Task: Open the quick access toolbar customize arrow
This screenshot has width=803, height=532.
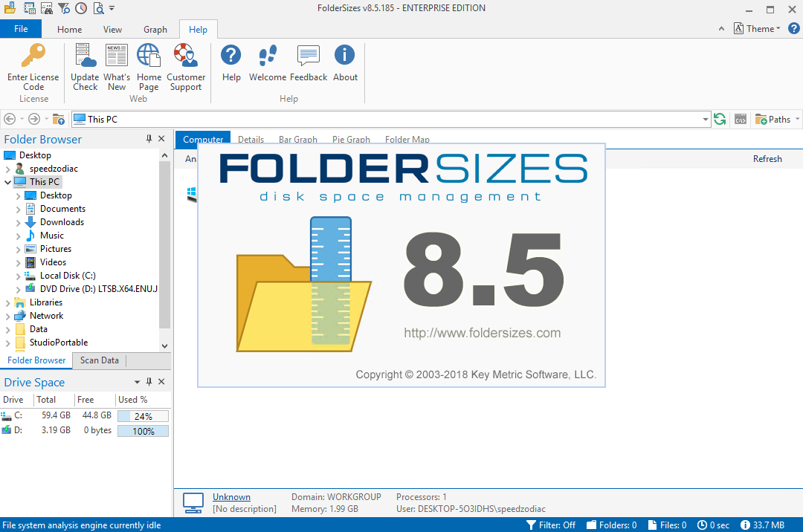Action: 112,8
